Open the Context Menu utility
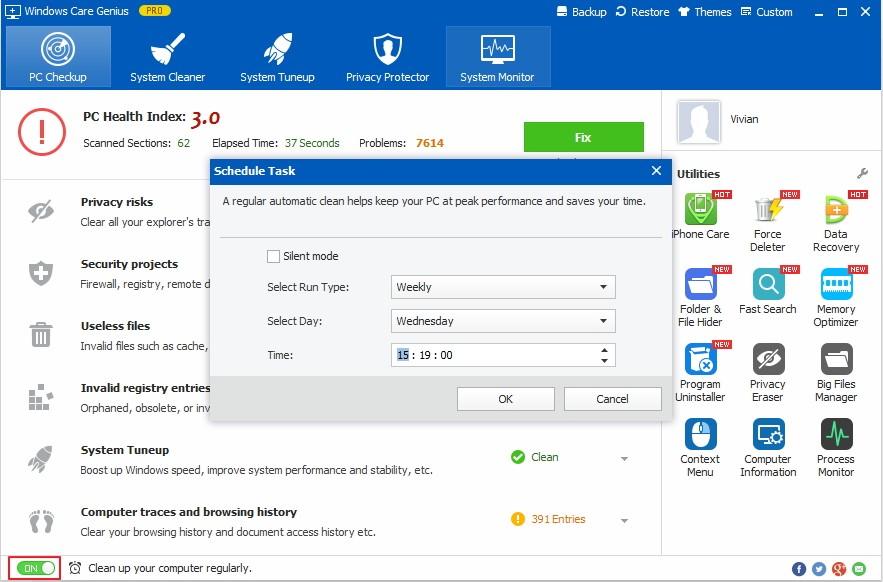Viewport: 883px width, 582px height. [x=701, y=447]
